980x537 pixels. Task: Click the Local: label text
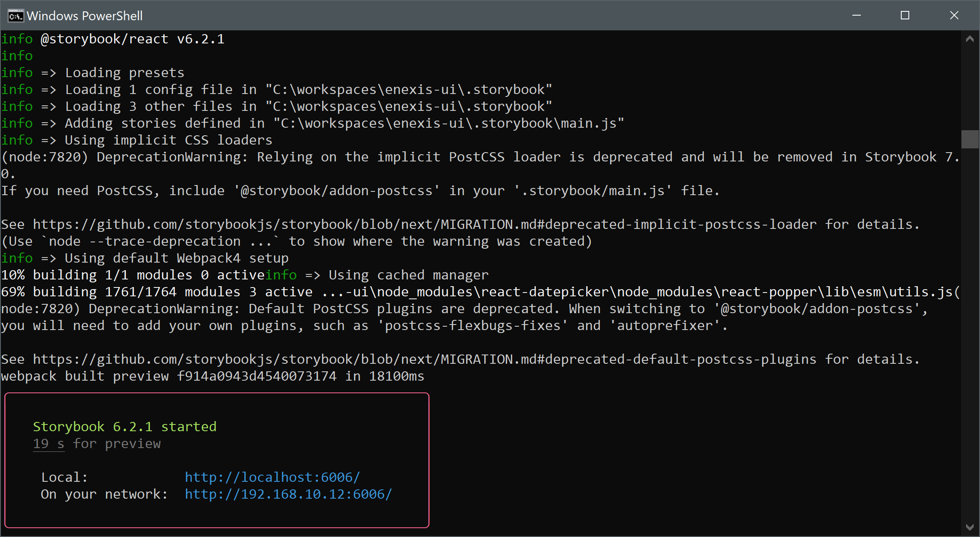(64, 477)
